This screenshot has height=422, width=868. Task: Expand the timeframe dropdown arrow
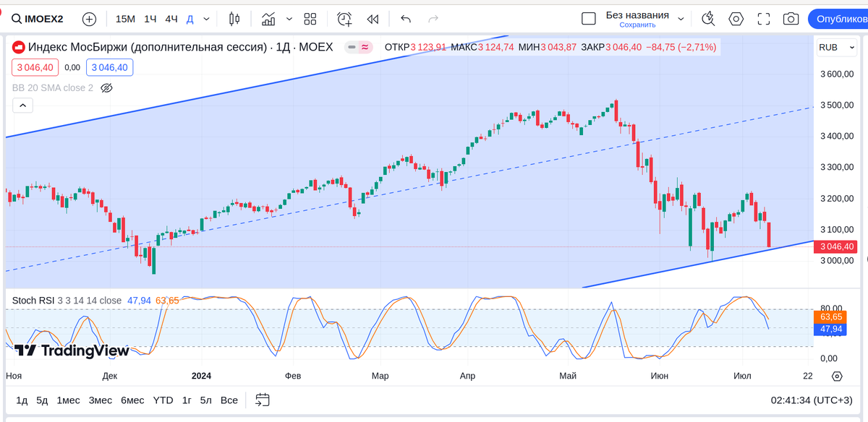pyautogui.click(x=208, y=19)
